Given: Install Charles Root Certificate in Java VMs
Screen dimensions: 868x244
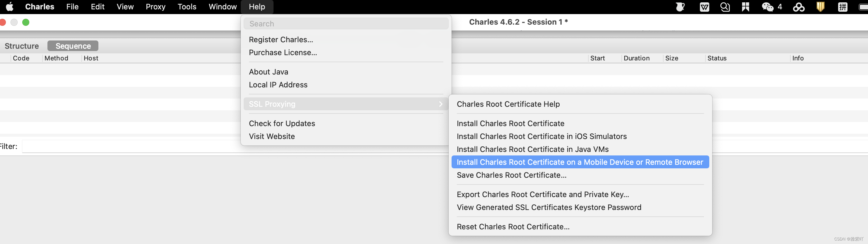Looking at the screenshot, I should coord(580,149).
